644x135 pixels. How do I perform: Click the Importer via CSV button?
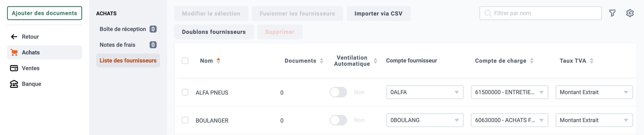(x=378, y=14)
